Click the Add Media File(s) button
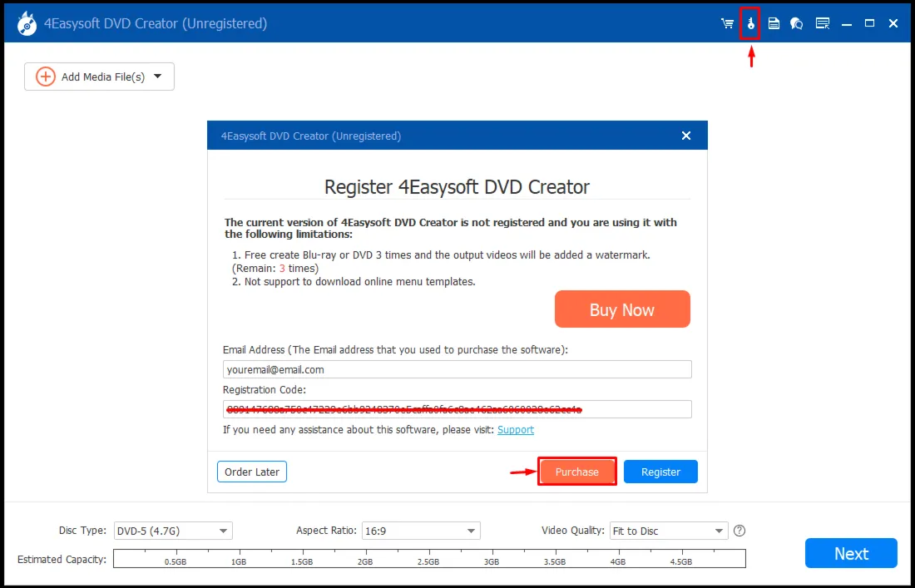This screenshot has height=588, width=915. point(99,77)
